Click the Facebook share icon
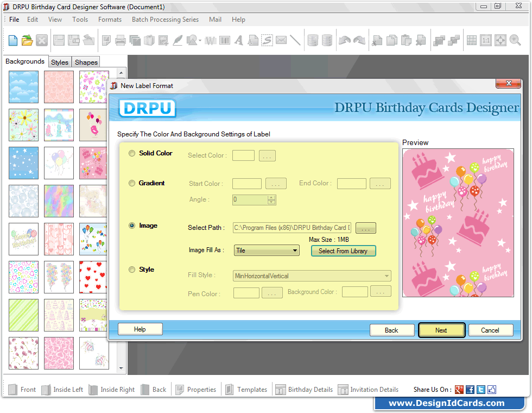This screenshot has width=532, height=413. [470, 390]
